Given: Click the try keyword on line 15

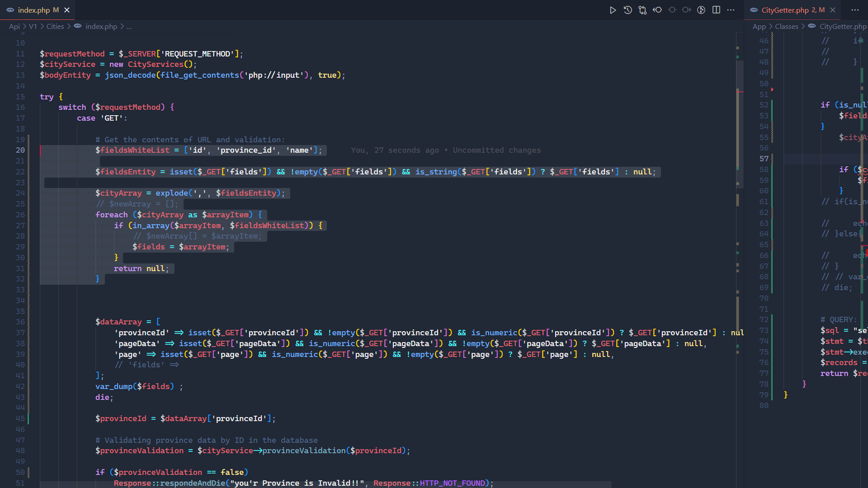Looking at the screenshot, I should click(x=47, y=97).
